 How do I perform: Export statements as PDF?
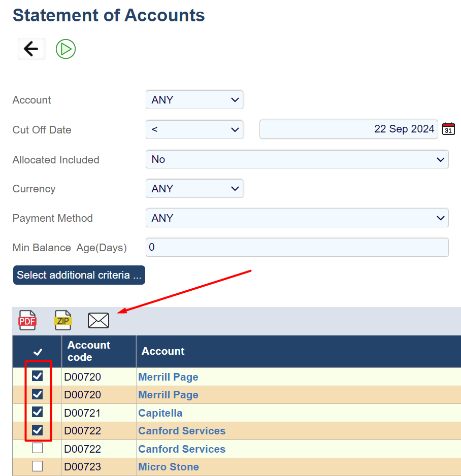click(27, 320)
